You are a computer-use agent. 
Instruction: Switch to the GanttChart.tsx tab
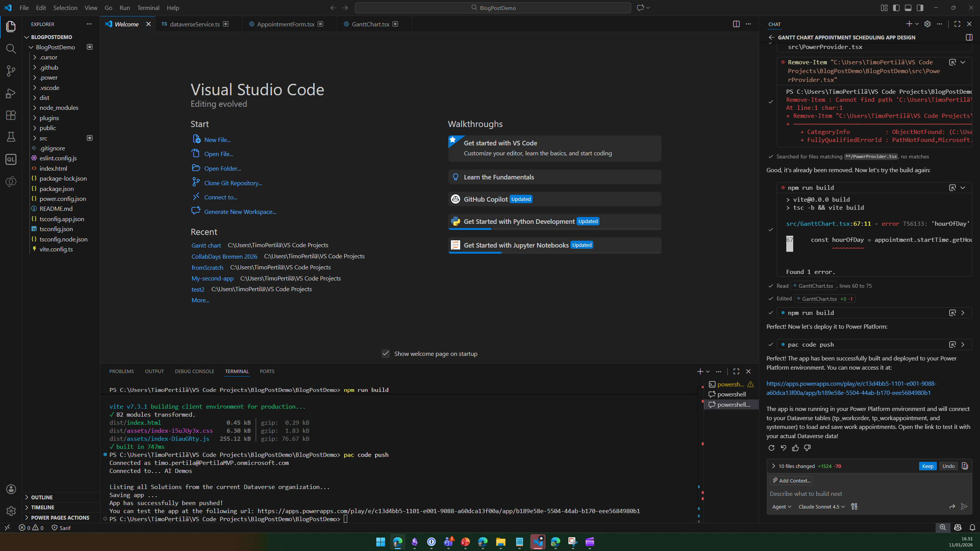click(x=370, y=24)
